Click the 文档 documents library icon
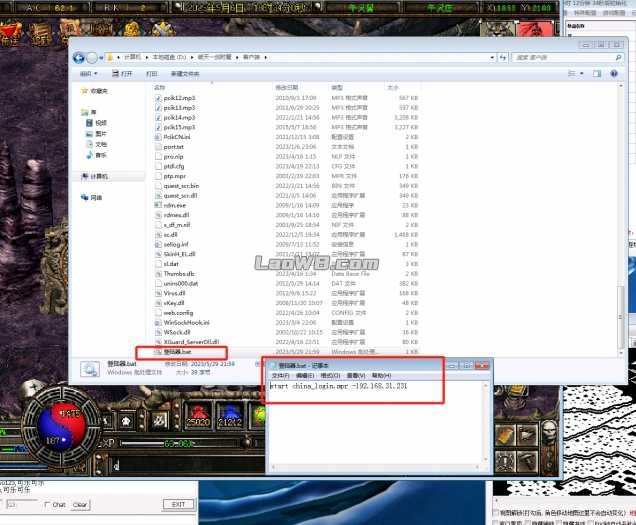The width and height of the screenshot is (636, 525). tap(90, 144)
